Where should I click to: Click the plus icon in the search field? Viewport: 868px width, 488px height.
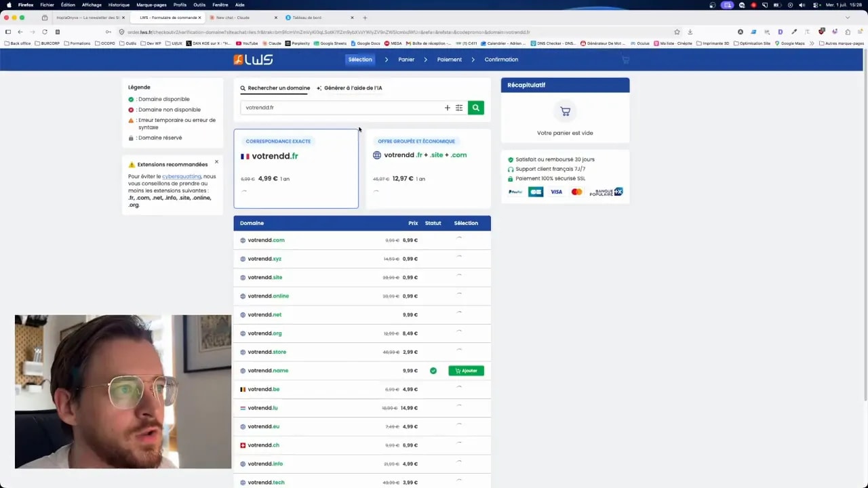[447, 108]
